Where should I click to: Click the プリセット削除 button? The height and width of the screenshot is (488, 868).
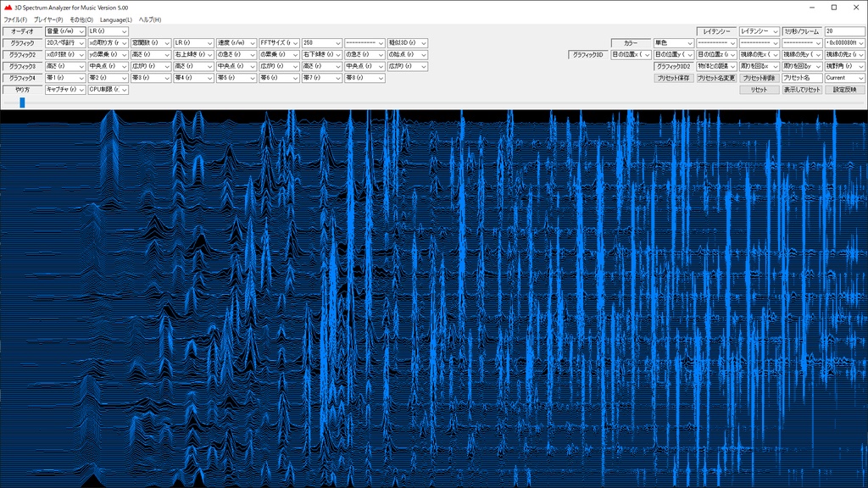[759, 78]
